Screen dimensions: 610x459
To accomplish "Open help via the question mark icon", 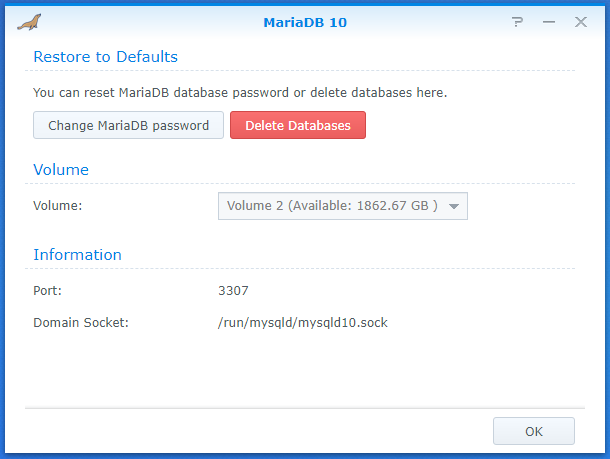I will pyautogui.click(x=517, y=22).
